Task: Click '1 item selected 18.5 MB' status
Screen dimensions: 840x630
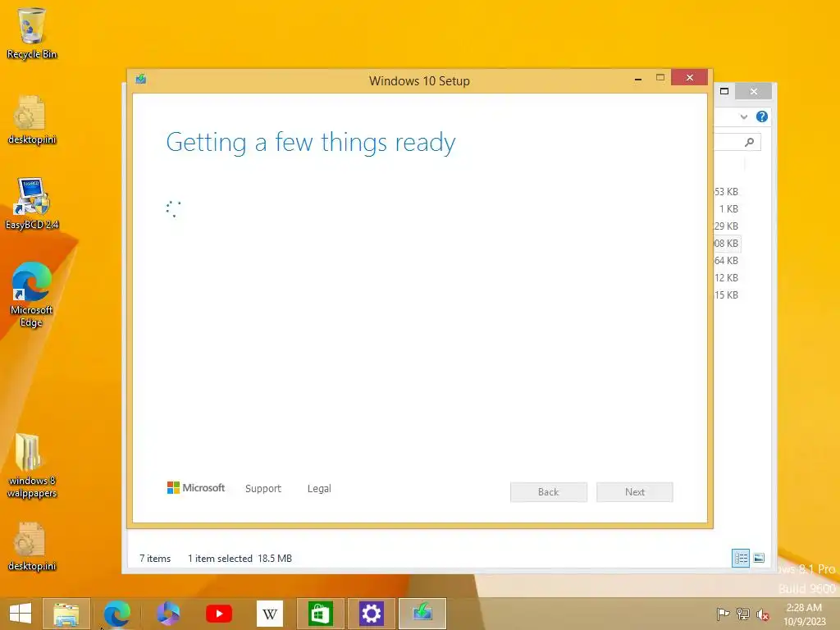Action: pos(240,558)
